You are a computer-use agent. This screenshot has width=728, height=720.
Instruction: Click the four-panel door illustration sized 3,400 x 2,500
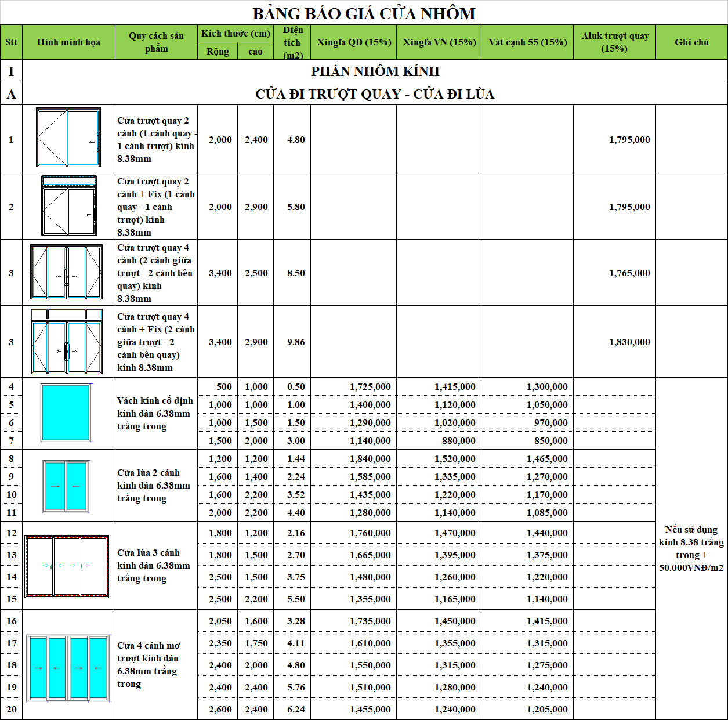[67, 272]
